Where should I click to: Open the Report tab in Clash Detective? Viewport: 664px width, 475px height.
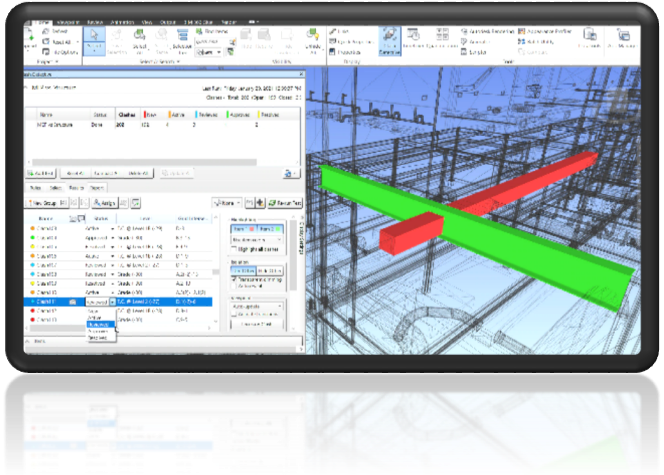(x=97, y=188)
